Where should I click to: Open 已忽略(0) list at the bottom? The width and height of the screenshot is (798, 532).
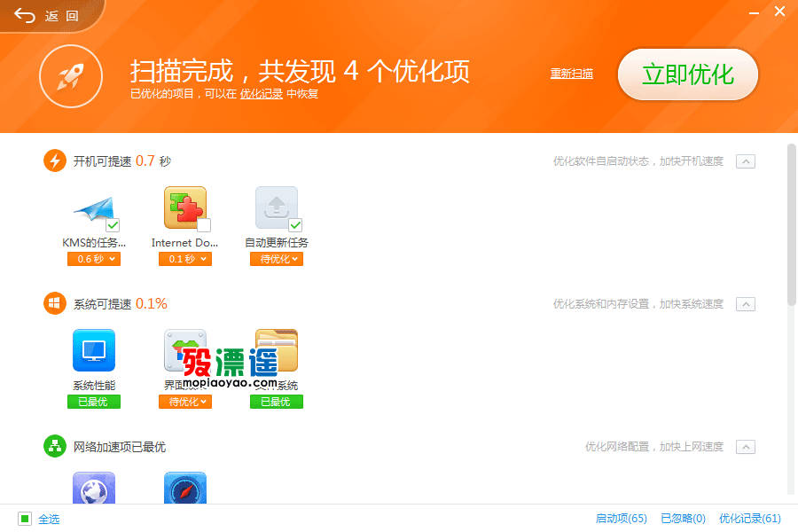point(683,518)
